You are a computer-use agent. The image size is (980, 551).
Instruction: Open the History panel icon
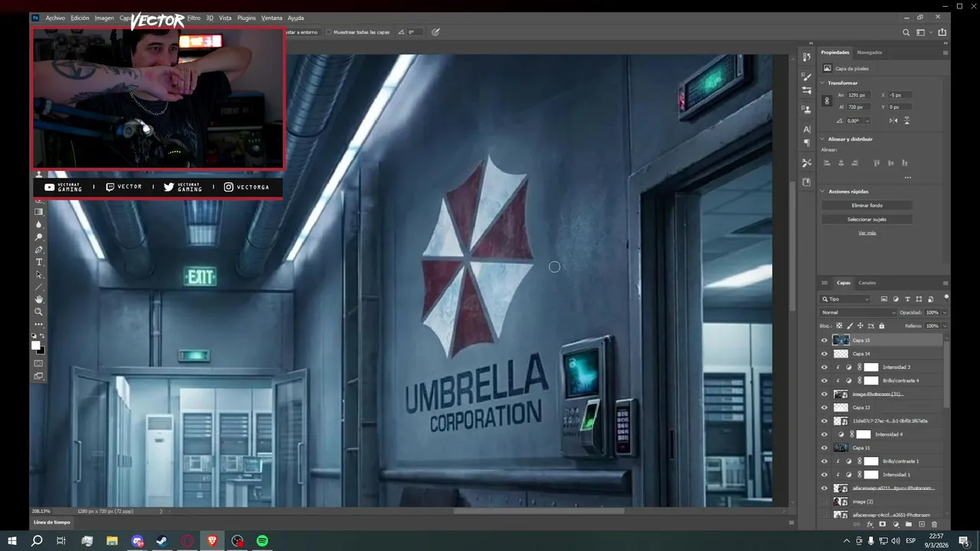pos(806,57)
